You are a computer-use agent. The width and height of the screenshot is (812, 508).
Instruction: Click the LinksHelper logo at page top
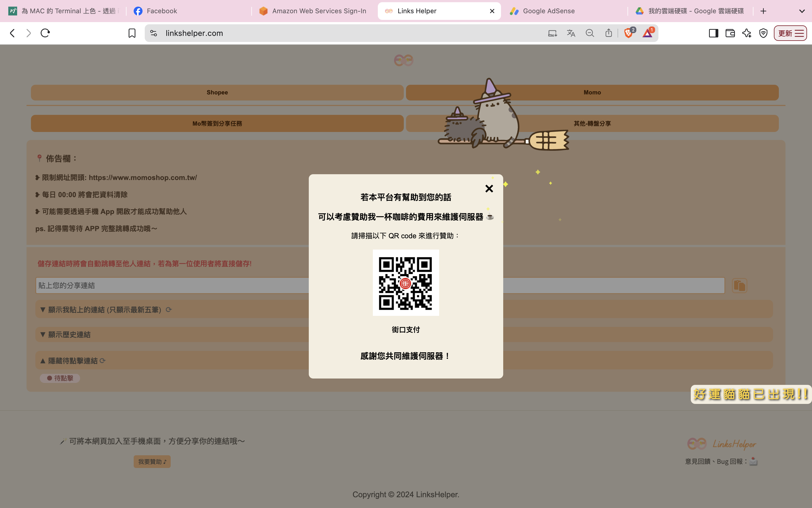coord(404,60)
